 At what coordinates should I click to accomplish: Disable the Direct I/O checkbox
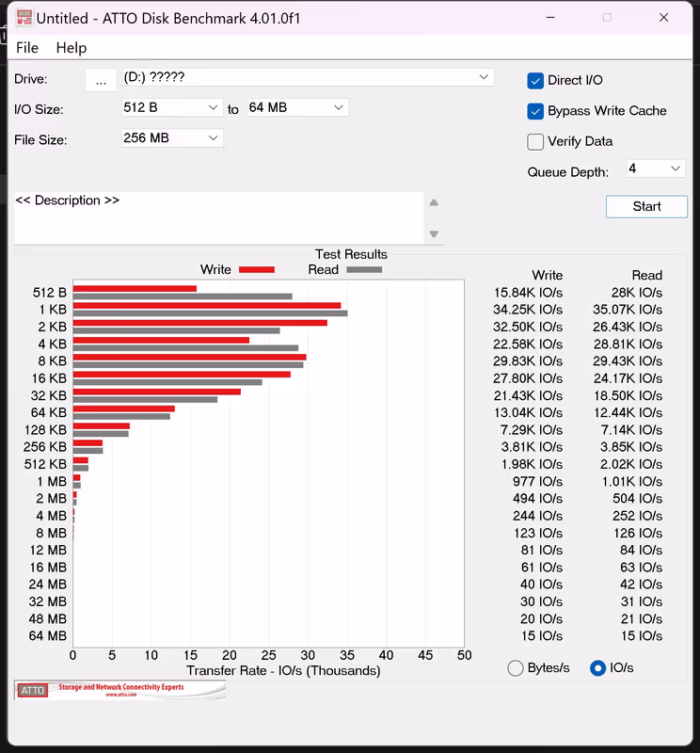[x=535, y=80]
